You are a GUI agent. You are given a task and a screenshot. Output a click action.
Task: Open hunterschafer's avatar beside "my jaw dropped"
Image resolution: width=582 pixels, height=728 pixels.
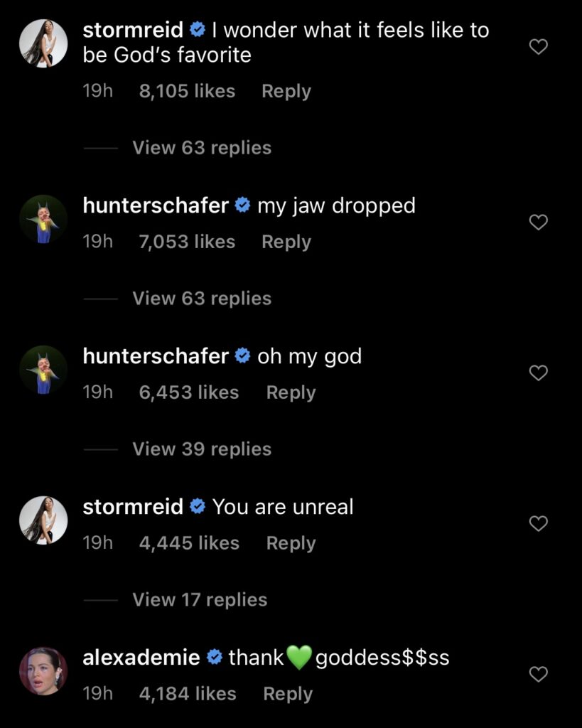43,219
